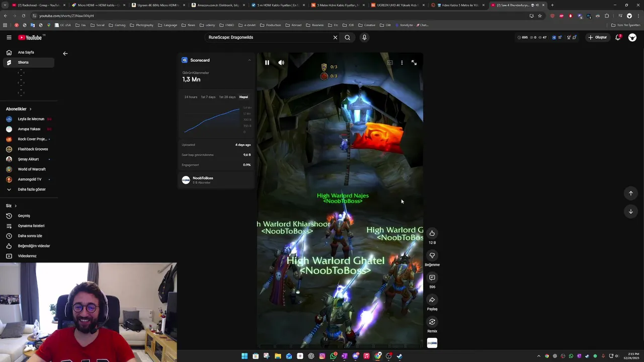Open Beğendiğim videolar
This screenshot has height=362, width=644.
tap(28, 246)
